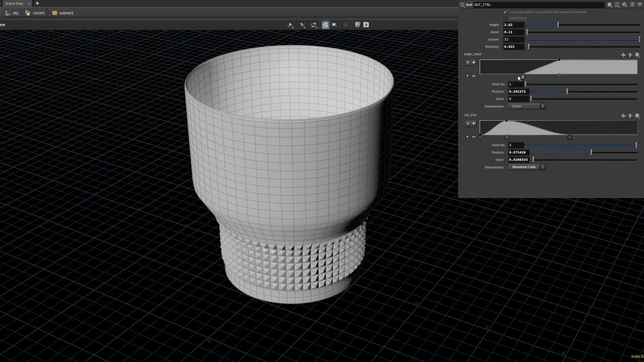Image resolution: width=644 pixels, height=362 pixels.
Task: Collapse angle_ramp controls with triangle arrow
Action: [x=467, y=76]
